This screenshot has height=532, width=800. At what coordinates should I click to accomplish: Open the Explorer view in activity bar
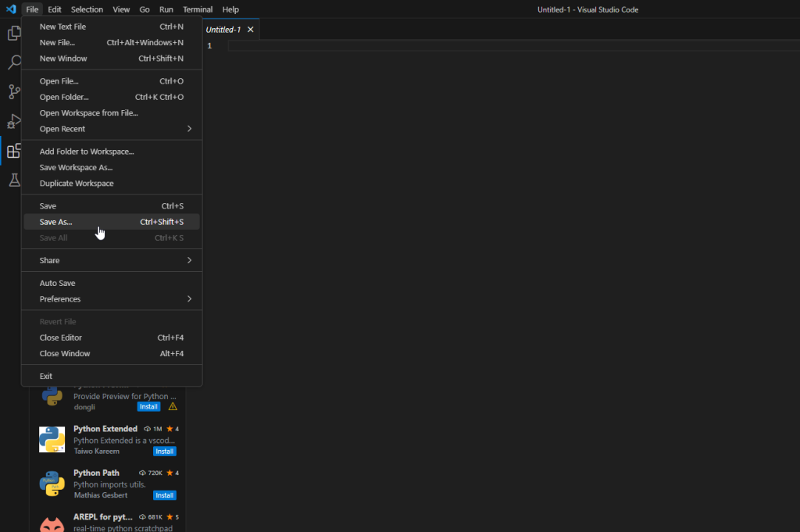[13, 34]
